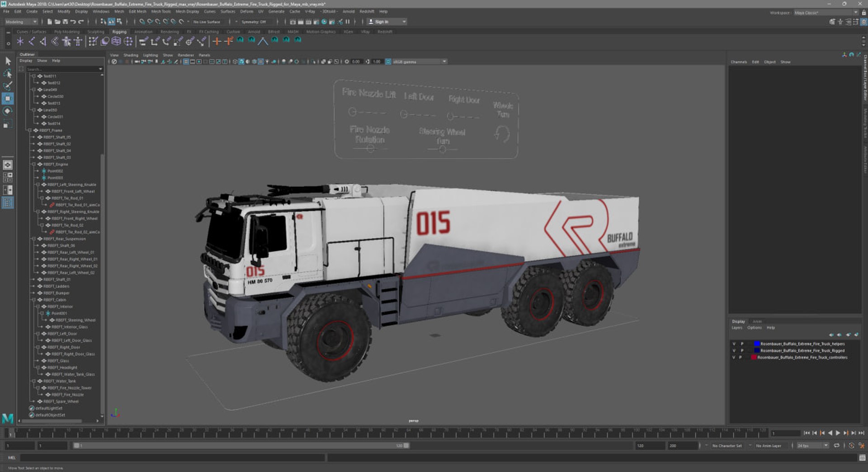The width and height of the screenshot is (868, 472).
Task: Toggle the Modeling Toolkit icon
Action: pyautogui.click(x=832, y=22)
